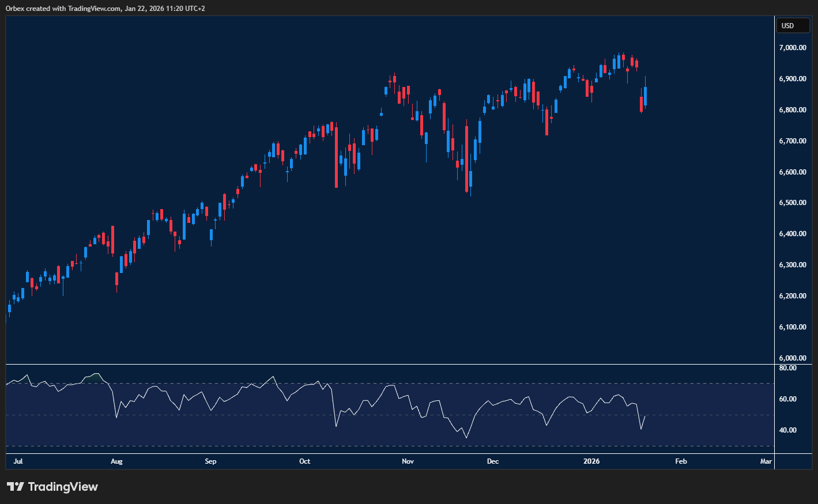The image size is (818, 504).
Task: Click the Mar label on the time axis
Action: (x=766, y=461)
